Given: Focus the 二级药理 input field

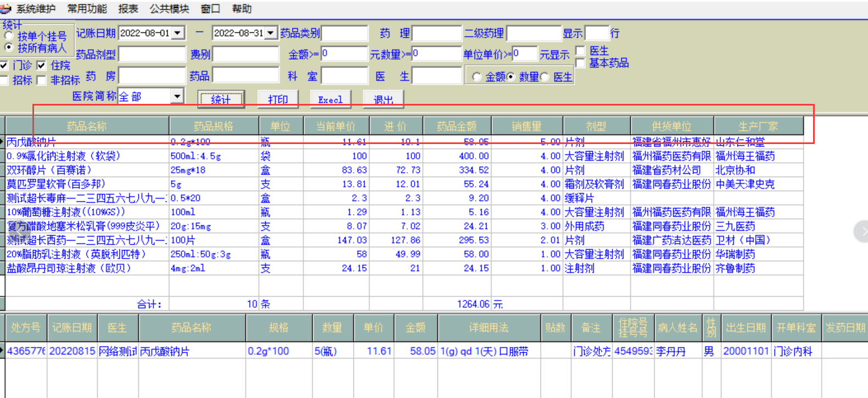Looking at the screenshot, I should [x=534, y=33].
